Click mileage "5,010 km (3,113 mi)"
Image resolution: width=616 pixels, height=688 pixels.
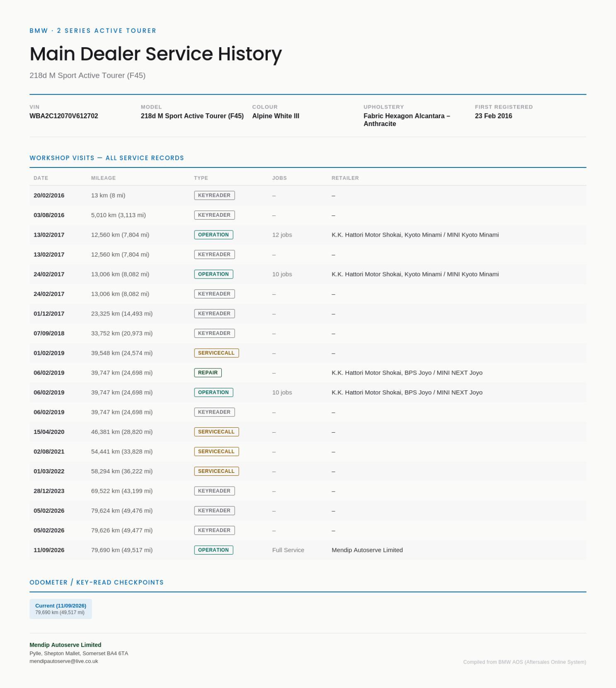pyautogui.click(x=119, y=215)
